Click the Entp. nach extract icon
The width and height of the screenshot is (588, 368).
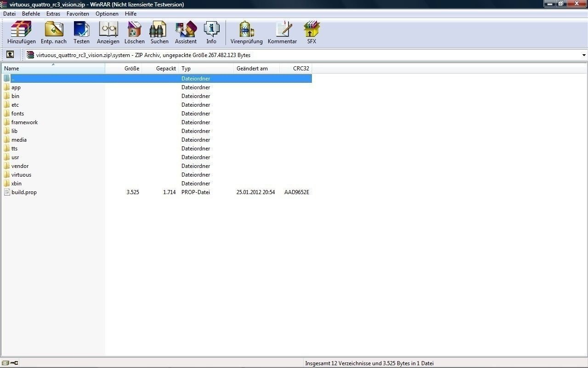pos(54,29)
